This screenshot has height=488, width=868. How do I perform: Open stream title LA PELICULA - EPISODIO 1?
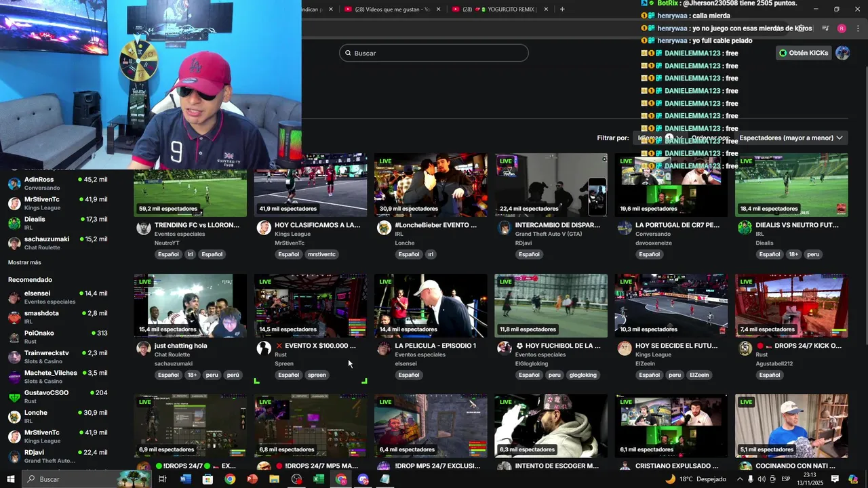coord(435,346)
